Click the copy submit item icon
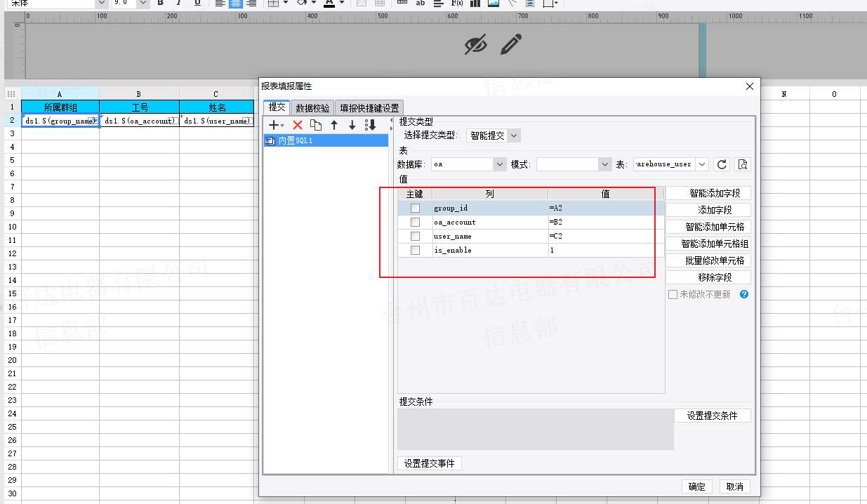This screenshot has height=504, width=867. tap(316, 125)
